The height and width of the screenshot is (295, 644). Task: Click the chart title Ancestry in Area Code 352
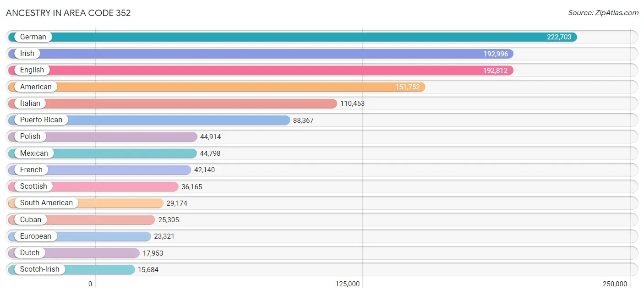click(x=68, y=13)
